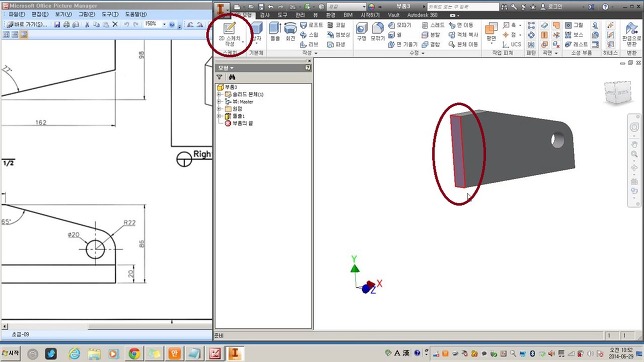Screen dimensions: 644x362
Task: Click the find binoculars icon in browser
Action: pyautogui.click(x=232, y=77)
